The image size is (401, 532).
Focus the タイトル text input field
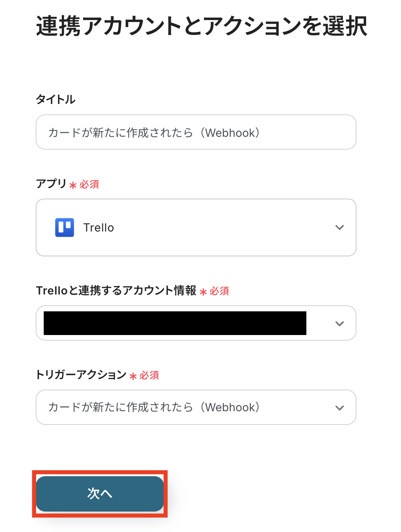(196, 132)
